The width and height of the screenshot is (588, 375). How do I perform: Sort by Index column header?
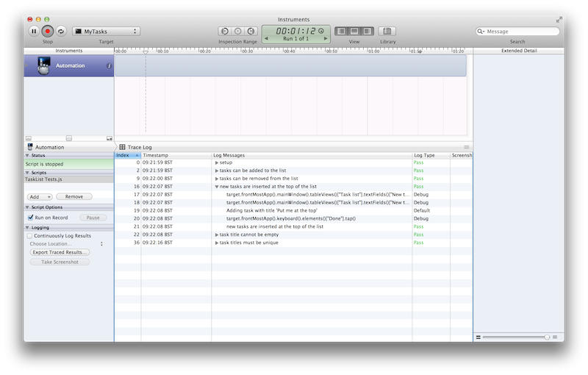tap(127, 155)
